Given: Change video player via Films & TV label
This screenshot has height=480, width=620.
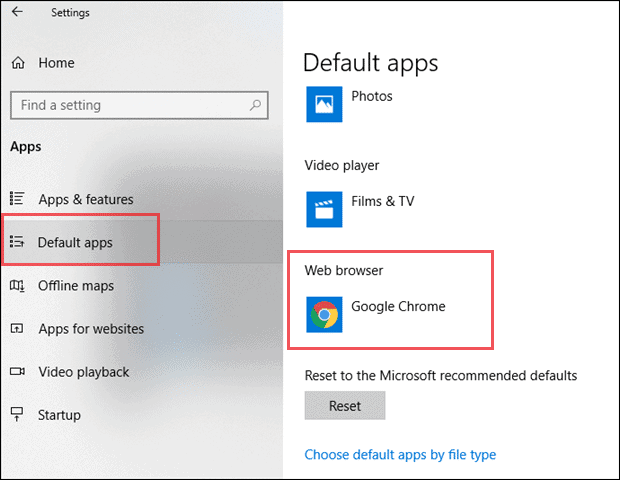Looking at the screenshot, I should tap(382, 201).
